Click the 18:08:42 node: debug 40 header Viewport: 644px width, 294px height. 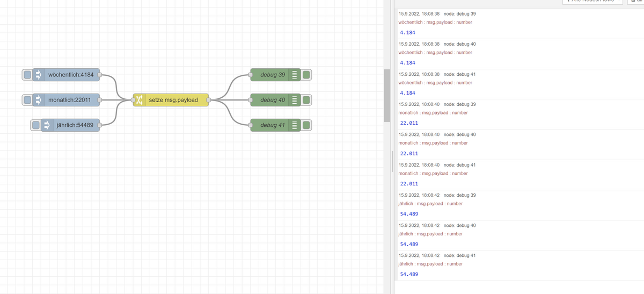437,225
